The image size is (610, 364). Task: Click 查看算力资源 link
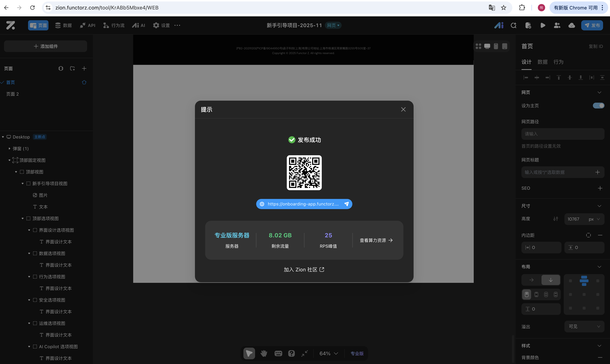click(376, 240)
